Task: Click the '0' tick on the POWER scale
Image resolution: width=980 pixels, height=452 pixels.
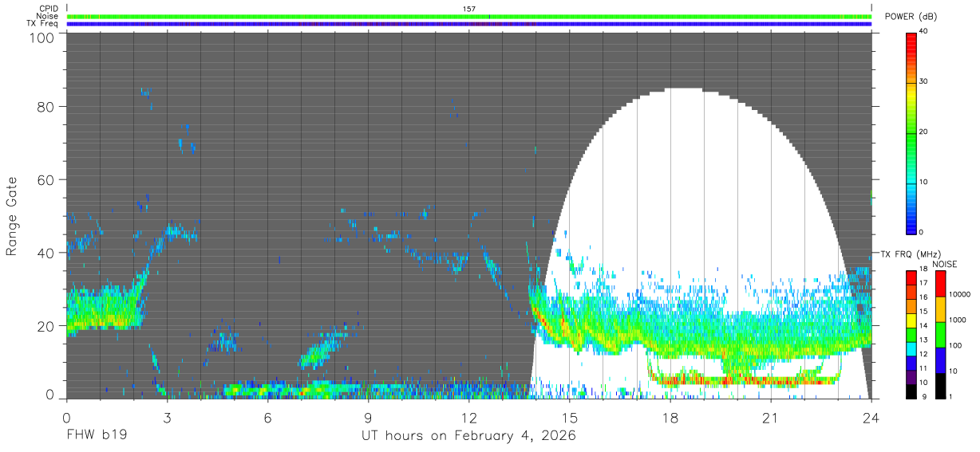Action: click(x=923, y=232)
